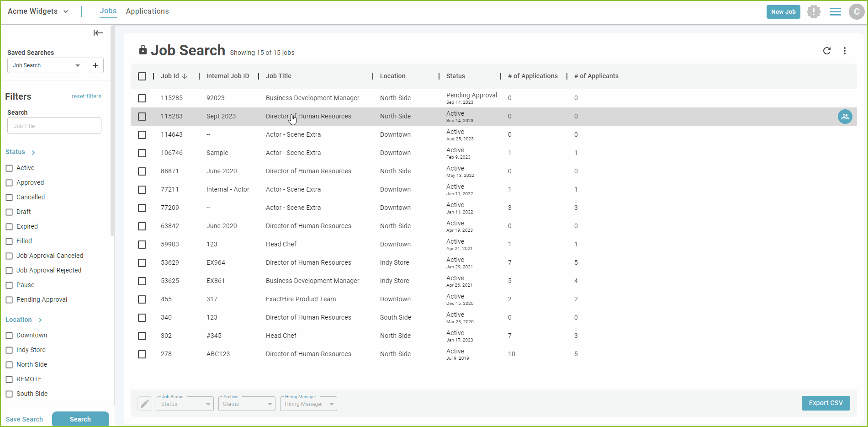This screenshot has height=427, width=868.
Task: Click the Export CSV button
Action: [826, 403]
